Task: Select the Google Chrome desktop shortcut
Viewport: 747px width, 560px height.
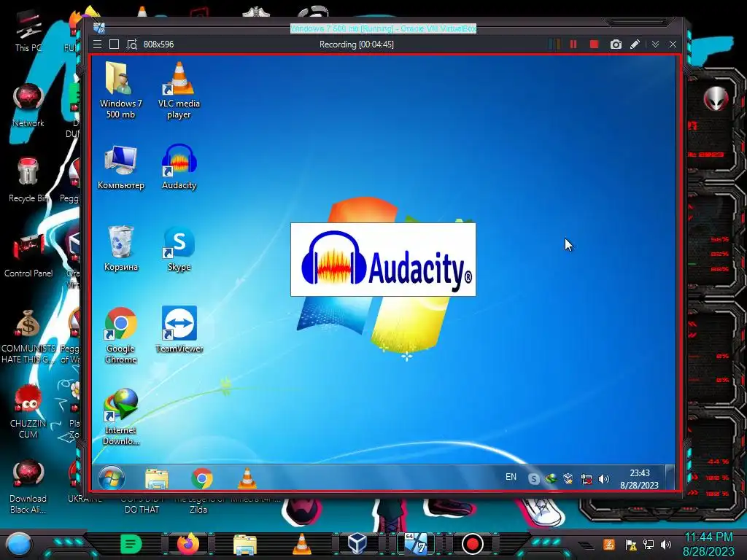Action: pyautogui.click(x=120, y=335)
